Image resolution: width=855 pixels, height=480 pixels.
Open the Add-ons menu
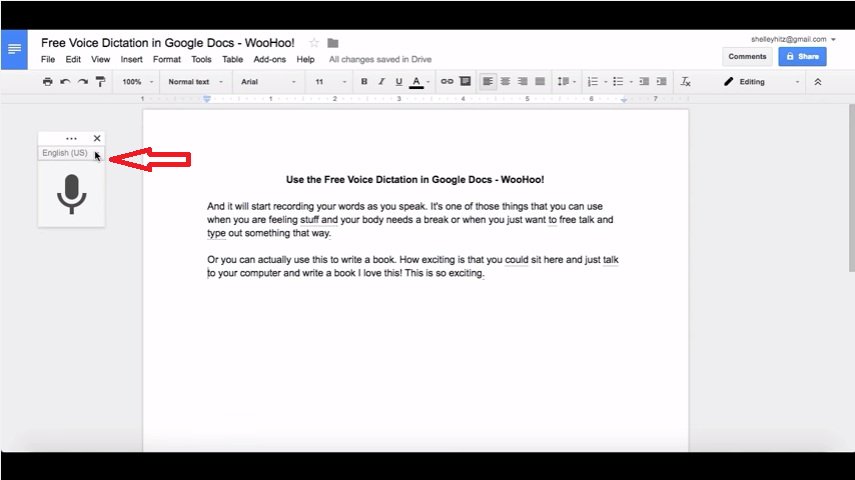tap(269, 59)
